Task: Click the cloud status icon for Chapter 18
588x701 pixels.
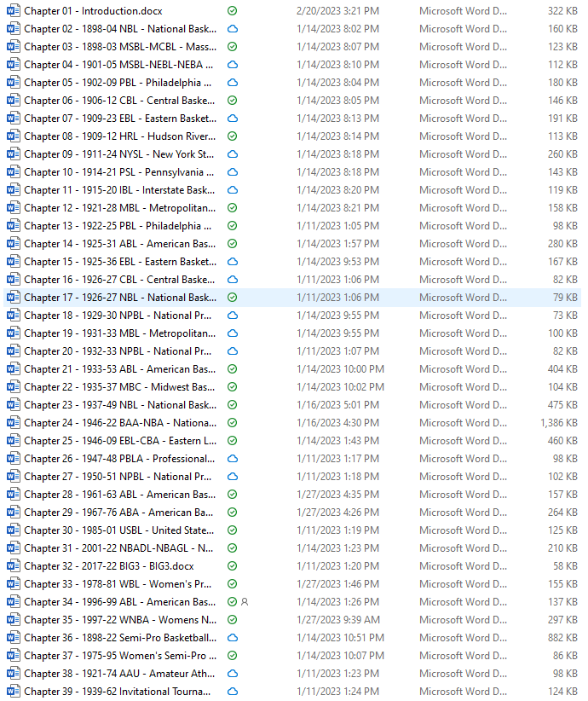Action: pos(233,316)
